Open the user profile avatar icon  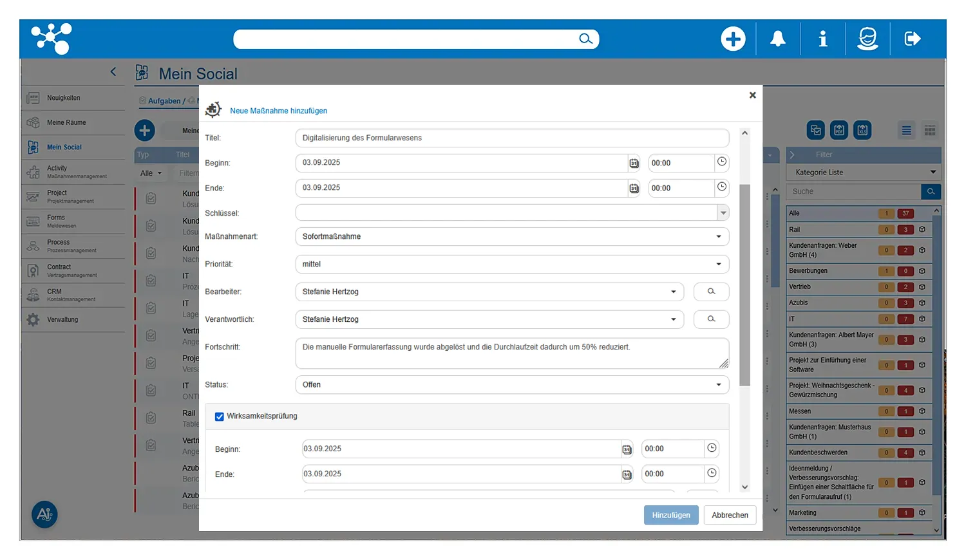coord(867,39)
